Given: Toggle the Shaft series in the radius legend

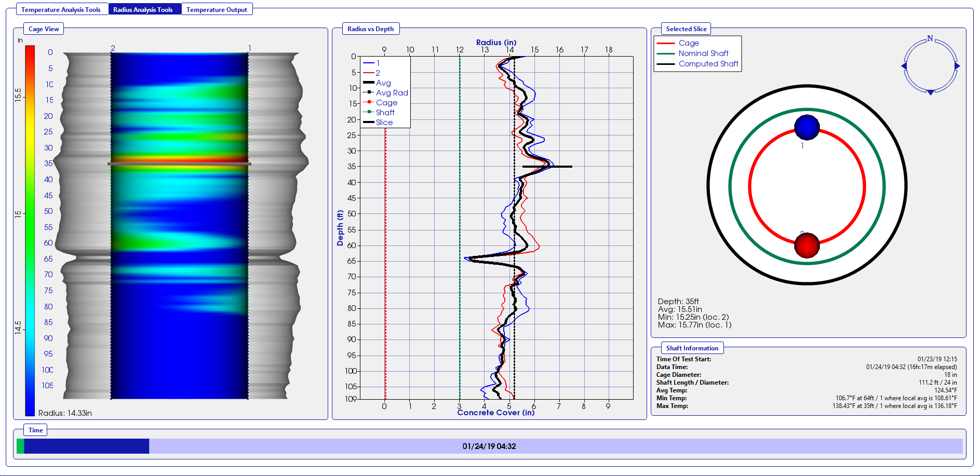Looking at the screenshot, I should click(379, 113).
